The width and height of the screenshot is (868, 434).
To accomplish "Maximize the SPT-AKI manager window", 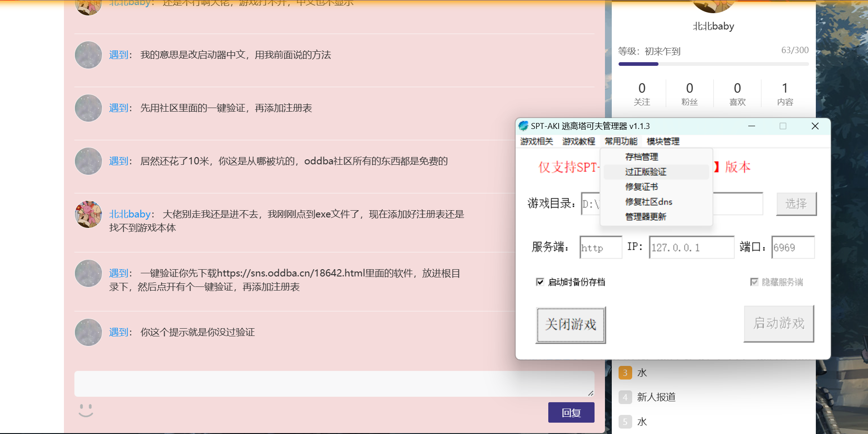I will pyautogui.click(x=783, y=126).
